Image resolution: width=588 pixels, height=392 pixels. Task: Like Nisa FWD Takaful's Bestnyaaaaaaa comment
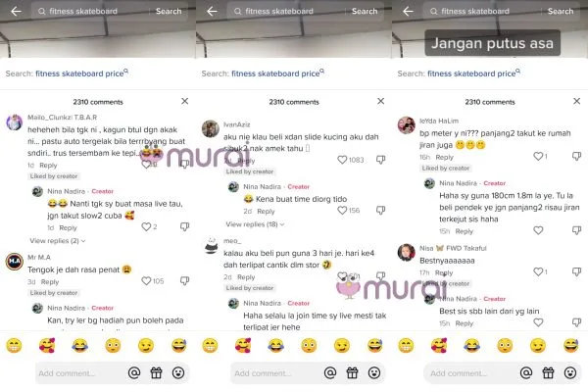tap(538, 271)
